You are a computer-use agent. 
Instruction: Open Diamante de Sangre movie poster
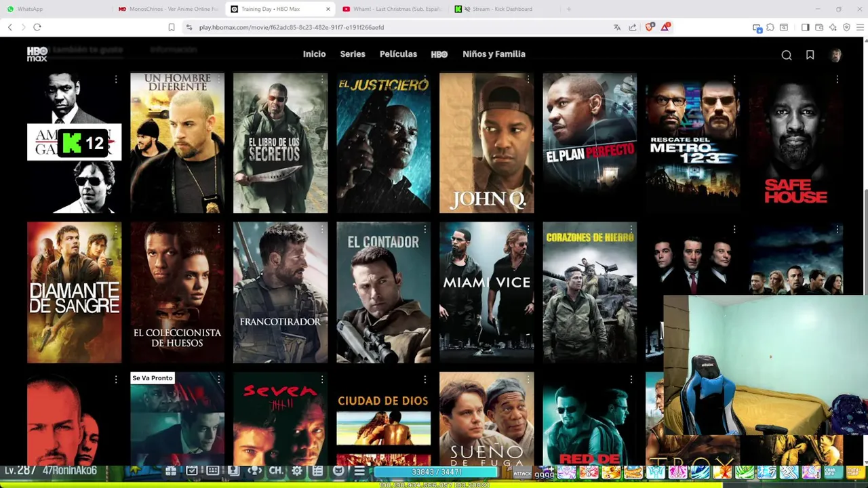(74, 293)
